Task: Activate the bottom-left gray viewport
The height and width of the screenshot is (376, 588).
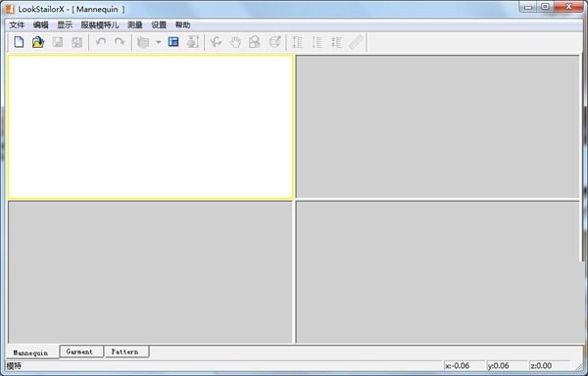Action: click(150, 272)
